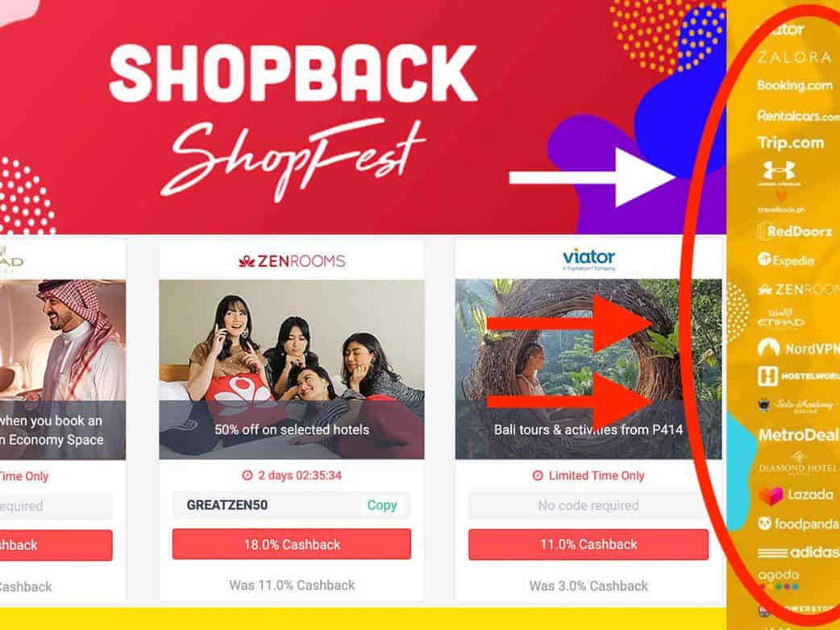Screen dimensions: 840x630
Task: Click the agoda logo with dots
Action: tap(779, 580)
